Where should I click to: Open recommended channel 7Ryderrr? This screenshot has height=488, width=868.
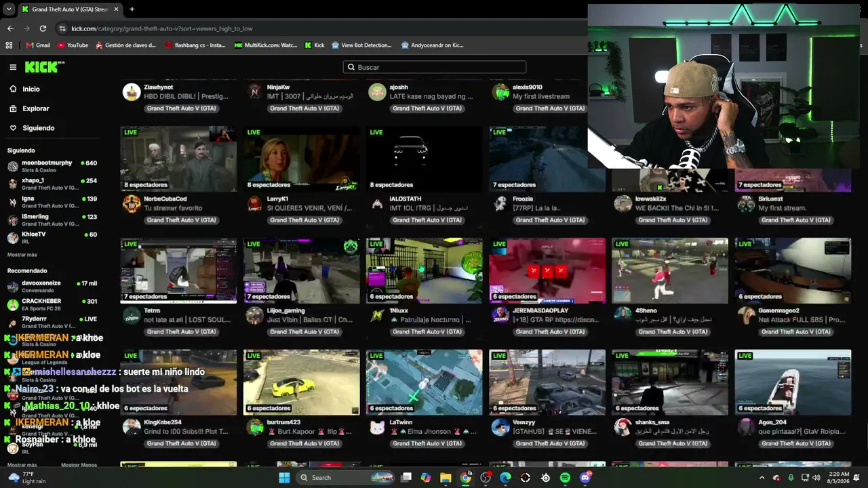[52, 322]
